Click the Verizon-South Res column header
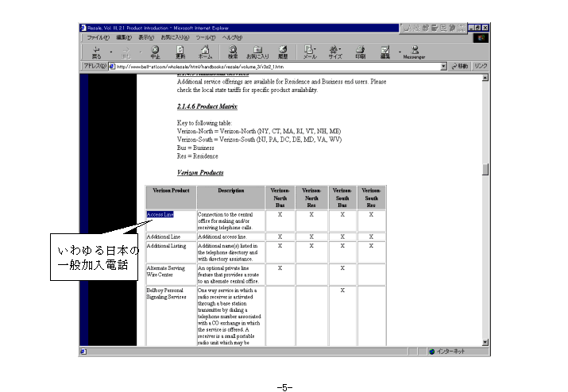The width and height of the screenshot is (568, 392). coord(371,198)
